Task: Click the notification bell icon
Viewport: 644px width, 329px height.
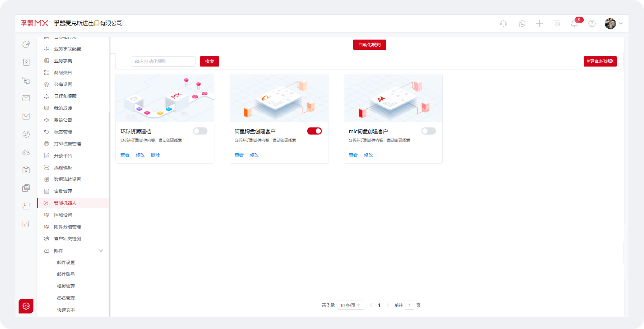Action: [x=574, y=24]
